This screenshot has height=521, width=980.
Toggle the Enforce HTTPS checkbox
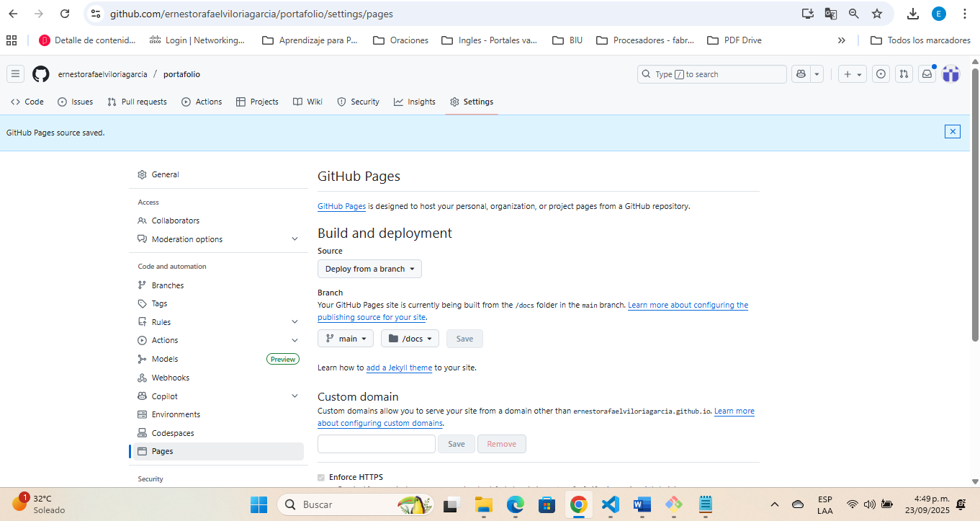tap(321, 478)
